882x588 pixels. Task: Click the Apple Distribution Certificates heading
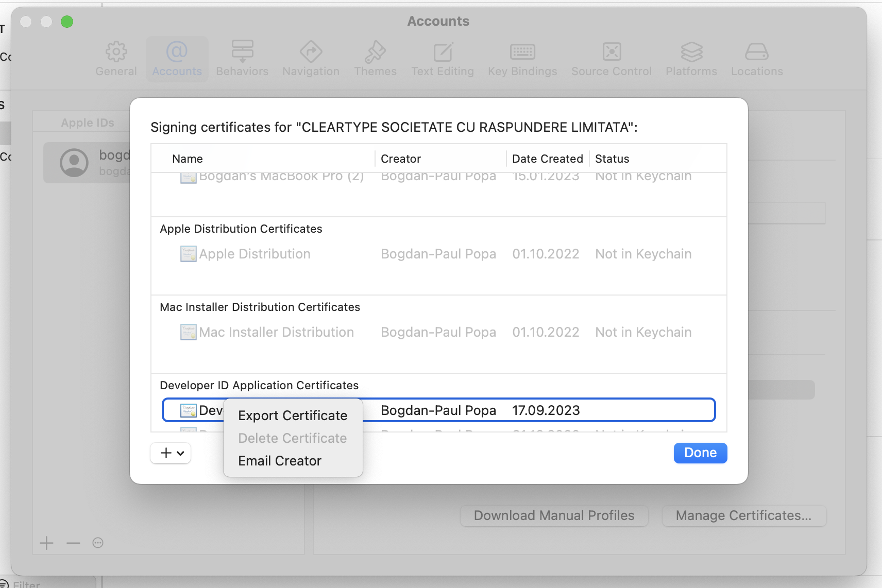click(x=241, y=229)
